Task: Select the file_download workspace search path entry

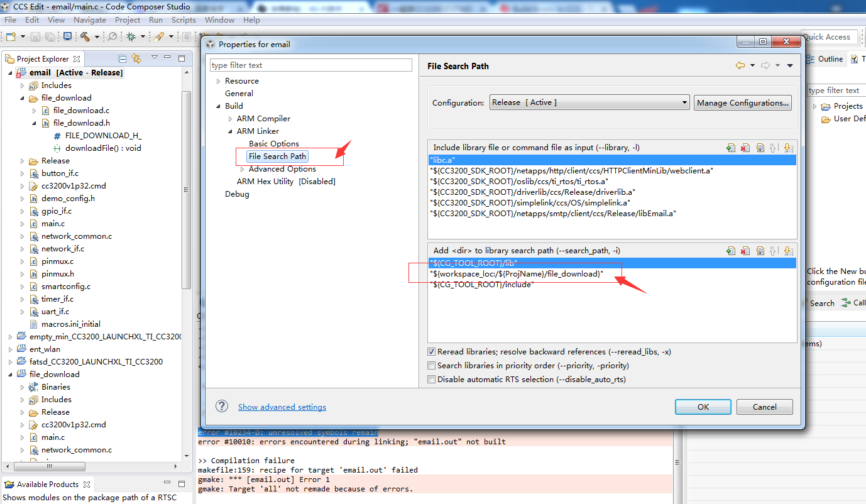Action: 517,274
